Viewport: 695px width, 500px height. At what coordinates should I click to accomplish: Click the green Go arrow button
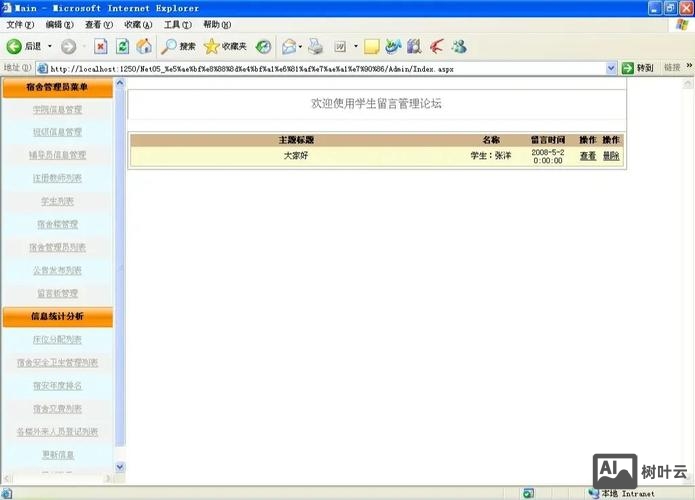628,68
